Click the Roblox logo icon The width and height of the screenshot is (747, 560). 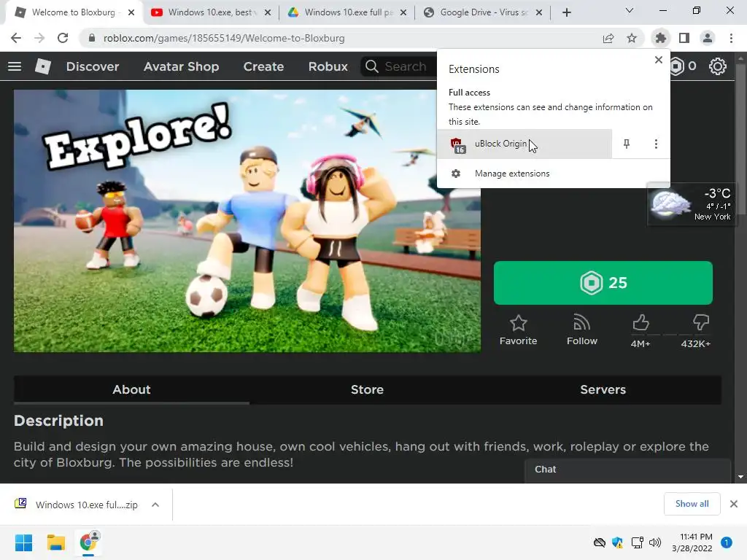tap(43, 66)
